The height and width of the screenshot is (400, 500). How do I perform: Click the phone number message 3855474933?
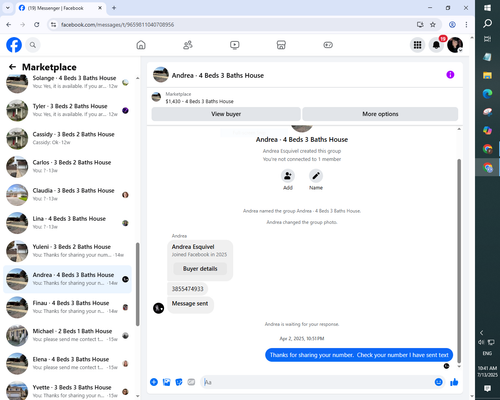pyautogui.click(x=187, y=289)
